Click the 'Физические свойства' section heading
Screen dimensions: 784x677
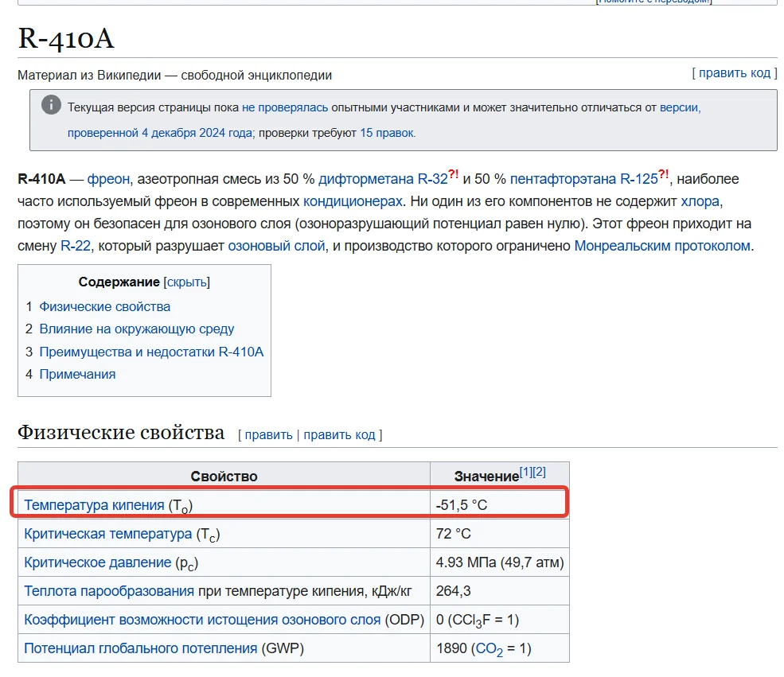[121, 433]
